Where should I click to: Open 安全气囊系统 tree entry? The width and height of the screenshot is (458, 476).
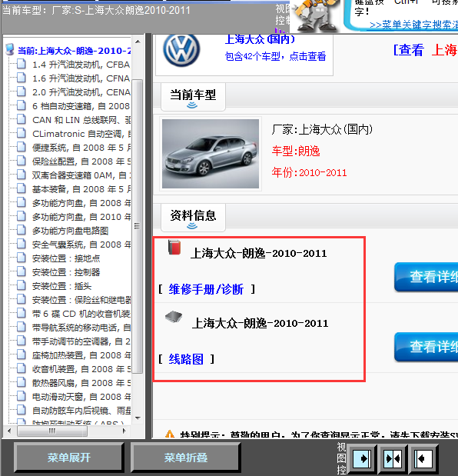pos(81,245)
